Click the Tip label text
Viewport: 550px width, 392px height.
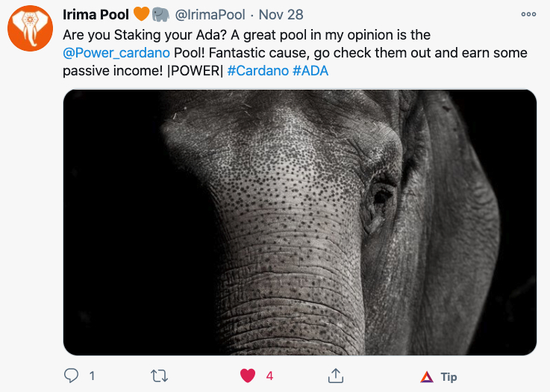[449, 376]
